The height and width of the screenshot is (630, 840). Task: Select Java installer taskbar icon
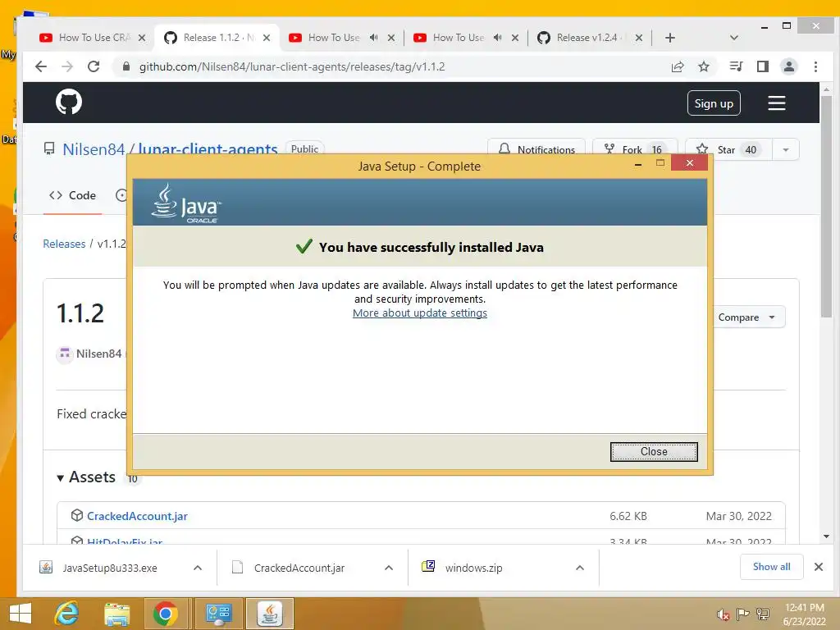pyautogui.click(x=270, y=614)
